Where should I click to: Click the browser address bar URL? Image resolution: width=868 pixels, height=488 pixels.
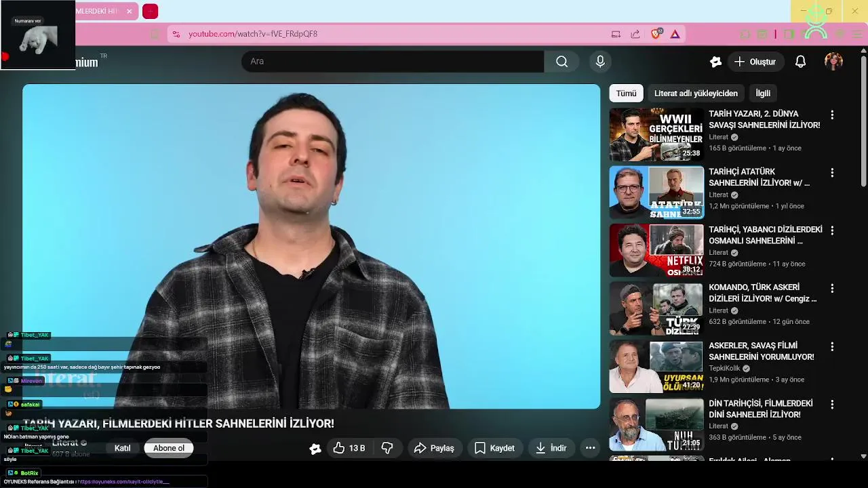point(253,34)
